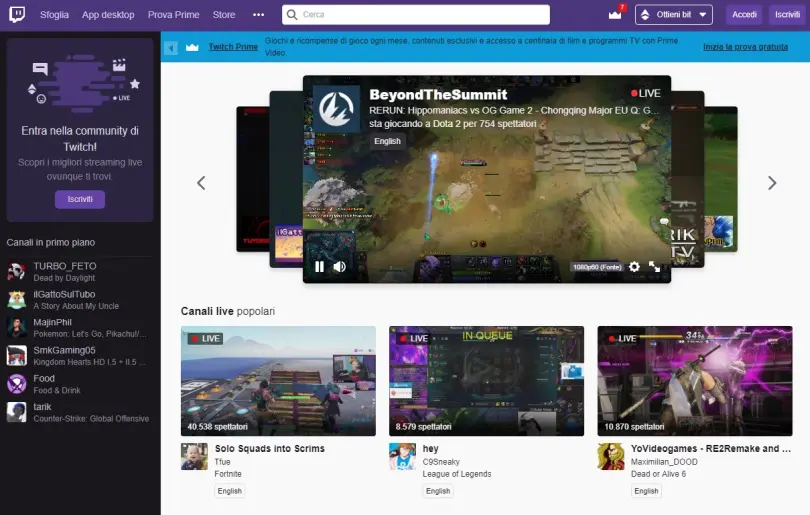Open the Fortnite Solo Squads stream thumbnail

point(278,381)
